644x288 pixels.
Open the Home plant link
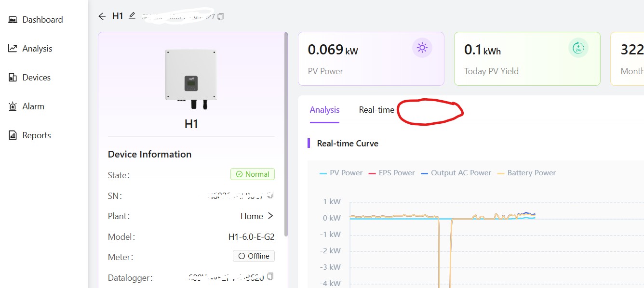257,216
